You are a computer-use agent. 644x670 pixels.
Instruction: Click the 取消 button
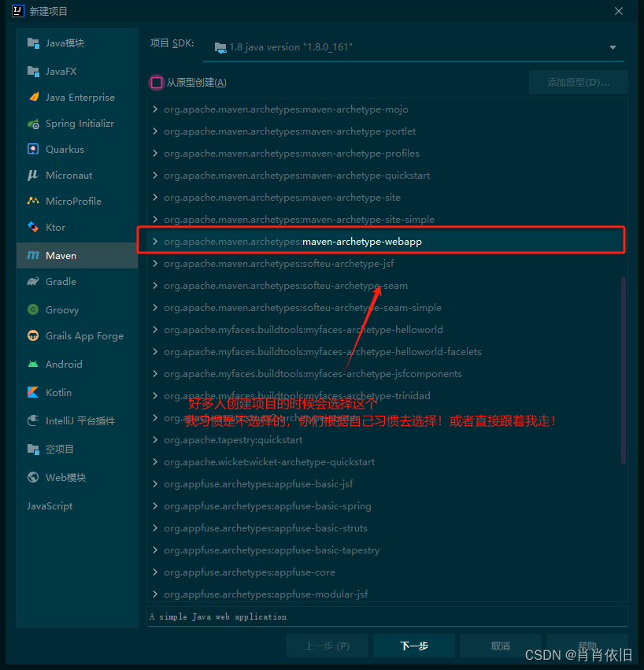coord(501,646)
